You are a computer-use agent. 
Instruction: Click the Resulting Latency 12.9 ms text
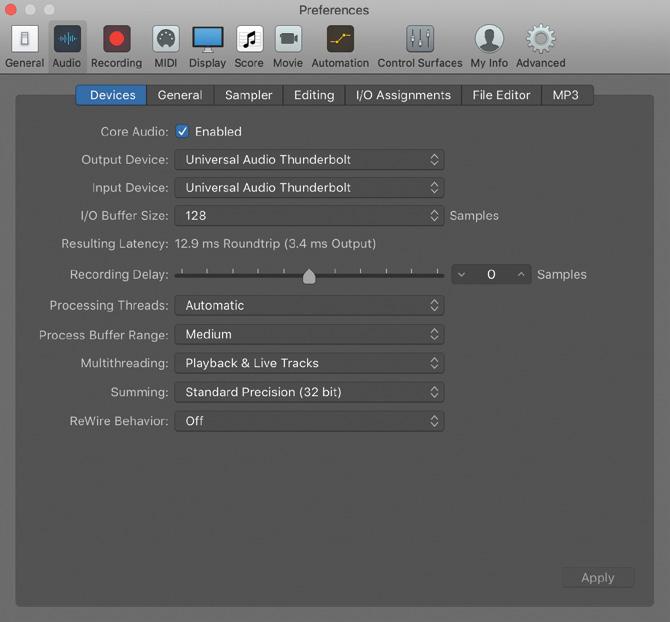click(275, 244)
